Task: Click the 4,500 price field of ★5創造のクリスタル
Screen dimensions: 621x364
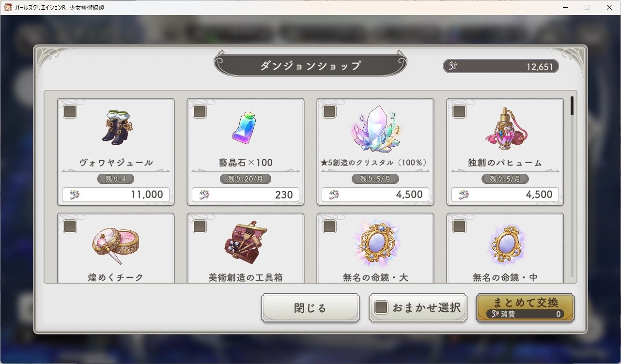Action: click(375, 195)
